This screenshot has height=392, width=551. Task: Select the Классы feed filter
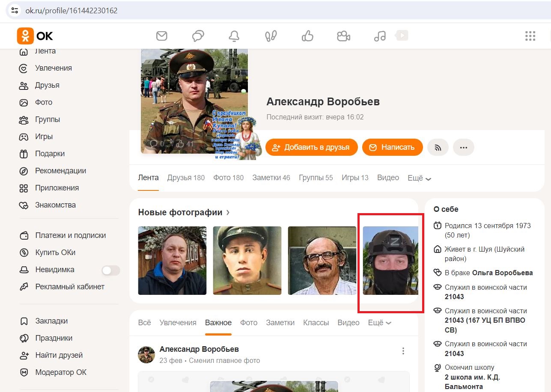316,323
